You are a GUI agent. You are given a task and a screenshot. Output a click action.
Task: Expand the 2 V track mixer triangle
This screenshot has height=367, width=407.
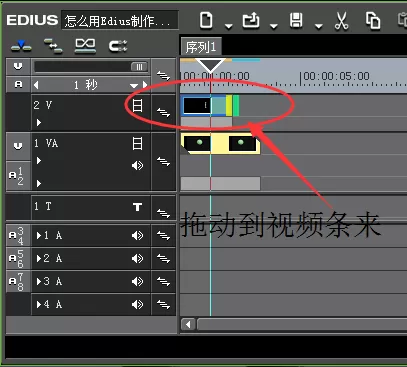point(39,123)
